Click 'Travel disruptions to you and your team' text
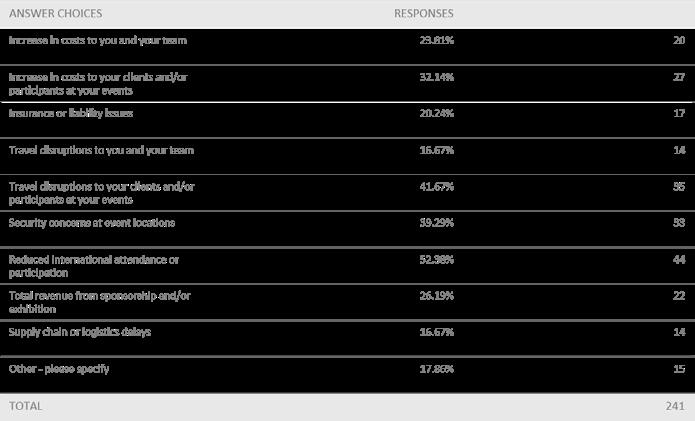Image resolution: width=695 pixels, height=421 pixels. pos(101,150)
